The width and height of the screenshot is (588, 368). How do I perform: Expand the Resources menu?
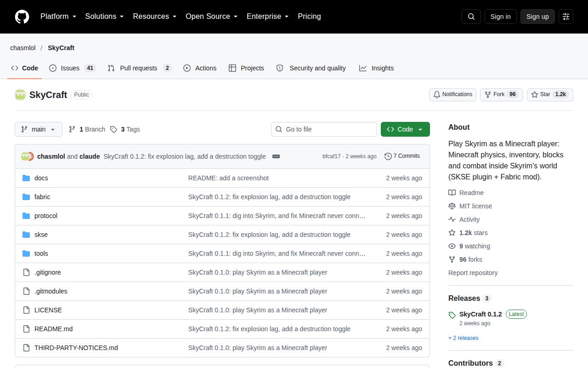click(155, 17)
